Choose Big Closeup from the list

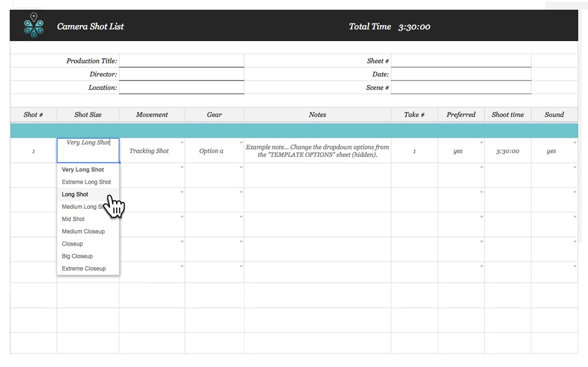(x=77, y=256)
